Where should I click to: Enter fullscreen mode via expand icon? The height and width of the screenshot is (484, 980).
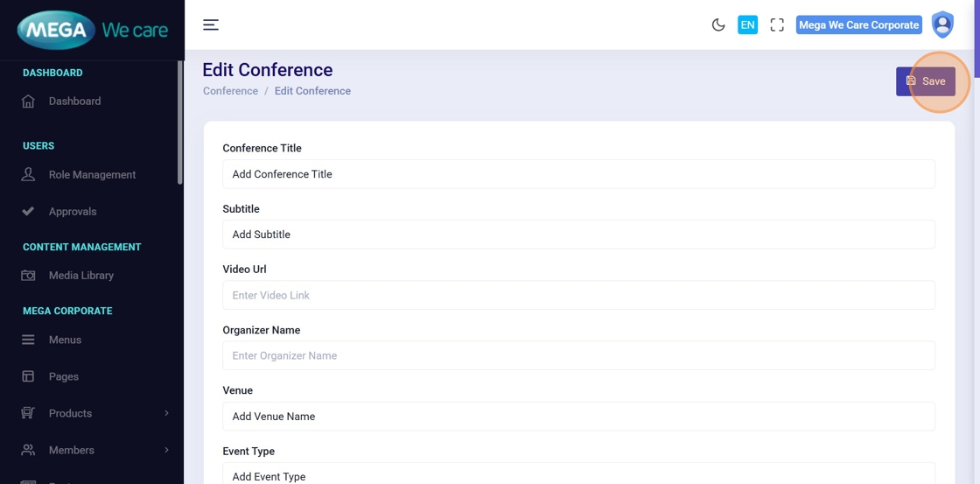[x=777, y=25]
